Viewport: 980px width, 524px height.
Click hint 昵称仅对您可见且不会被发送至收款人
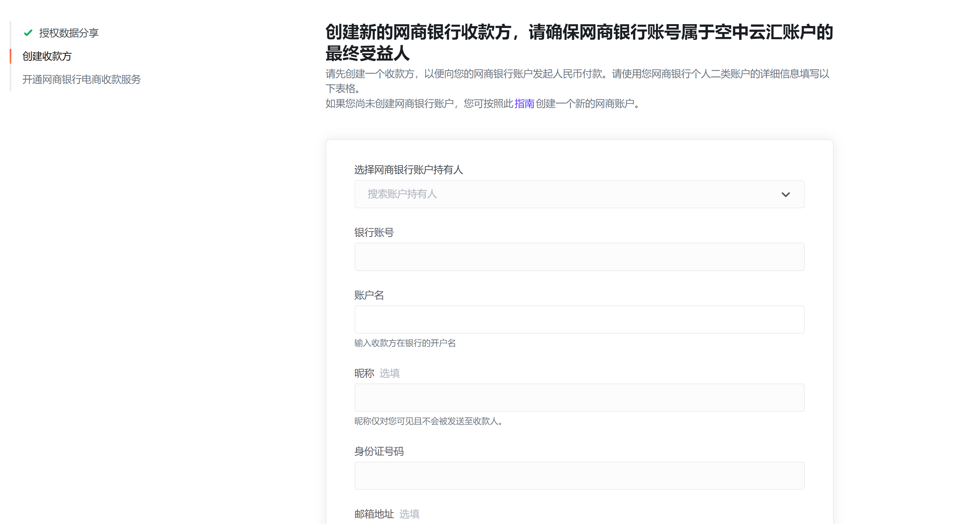tap(429, 421)
